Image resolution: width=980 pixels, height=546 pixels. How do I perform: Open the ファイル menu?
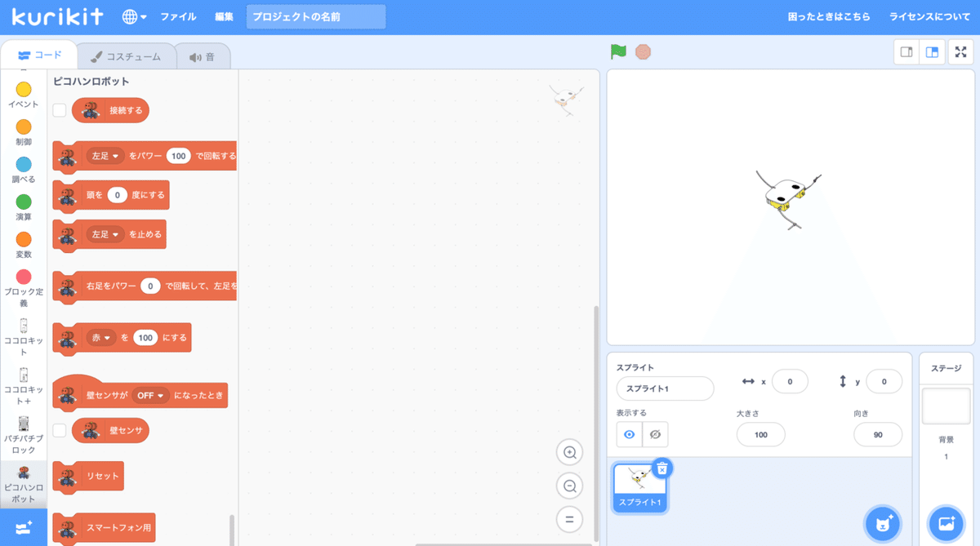coord(179,15)
